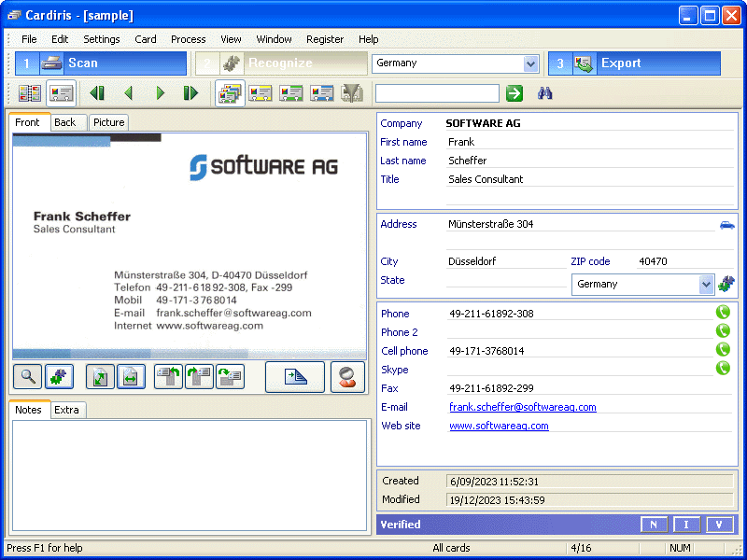Viewport: 747px width, 560px height.
Task: Go to the previous card
Action: [x=128, y=93]
